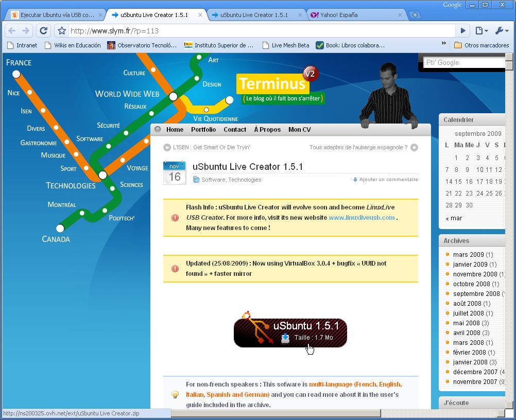Viewport: 516px width, 420px height.
Task: Close the Ejecutar Ubuntu tab
Action: 100,15
